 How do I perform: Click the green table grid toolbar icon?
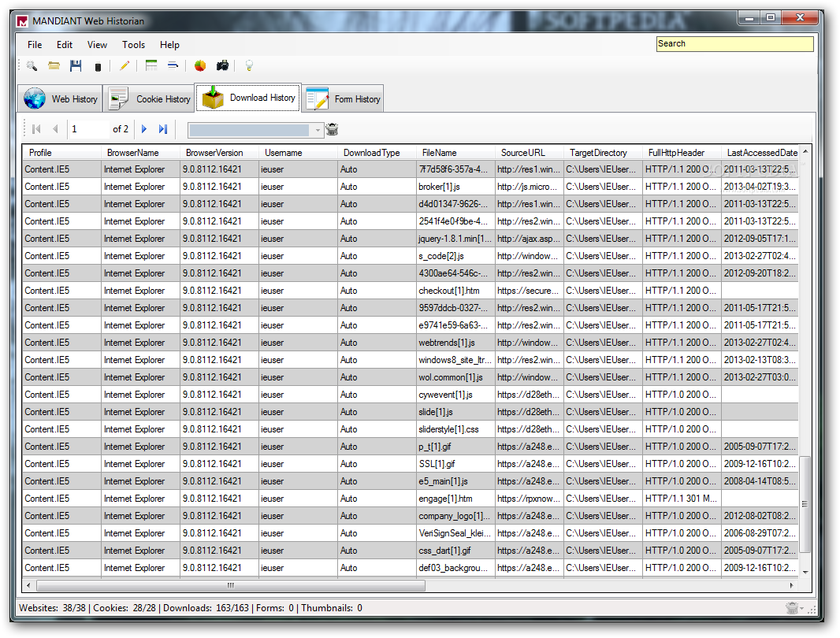tap(151, 65)
